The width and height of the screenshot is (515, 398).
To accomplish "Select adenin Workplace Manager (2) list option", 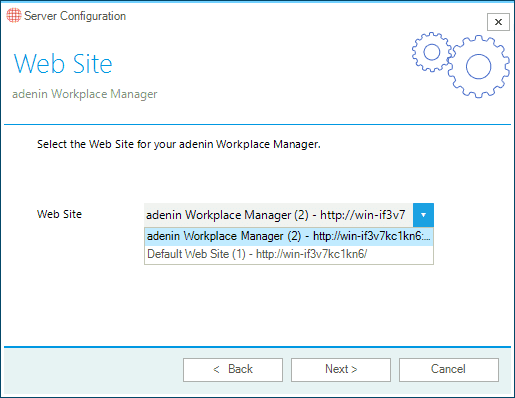I will point(289,236).
